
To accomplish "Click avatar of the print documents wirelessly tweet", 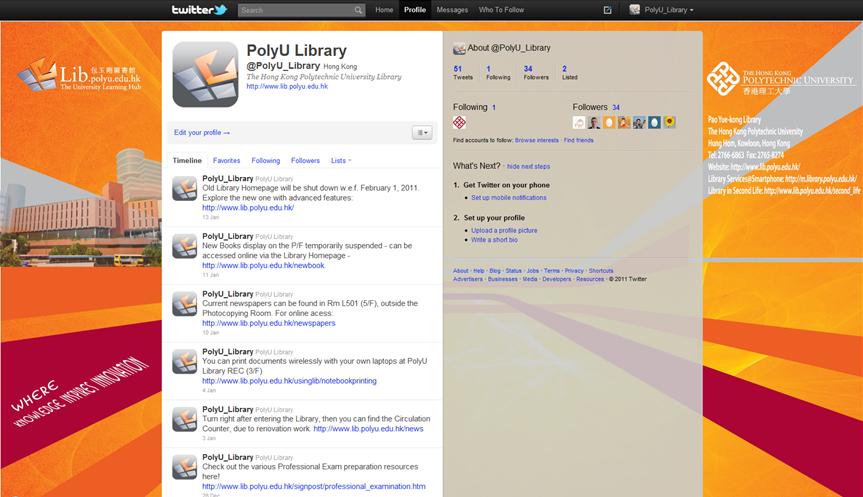I will click(184, 362).
